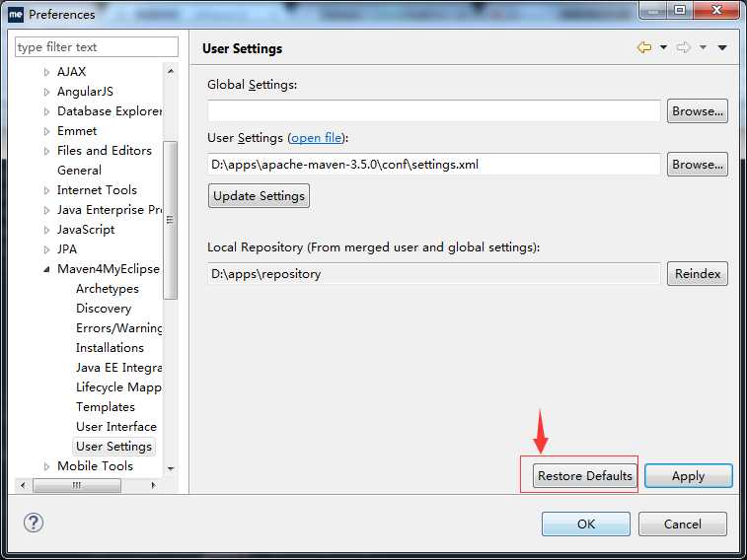
Task: Select General in preferences tree
Action: [x=79, y=171]
